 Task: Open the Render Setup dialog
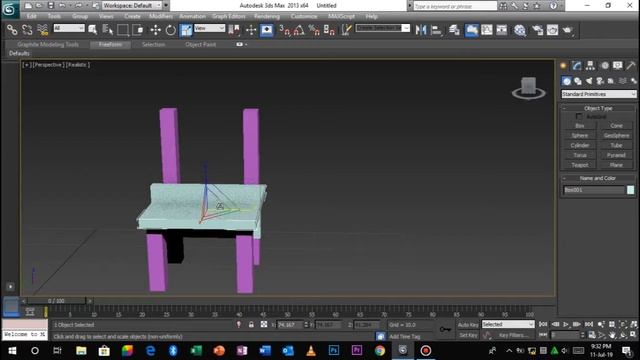point(537,30)
